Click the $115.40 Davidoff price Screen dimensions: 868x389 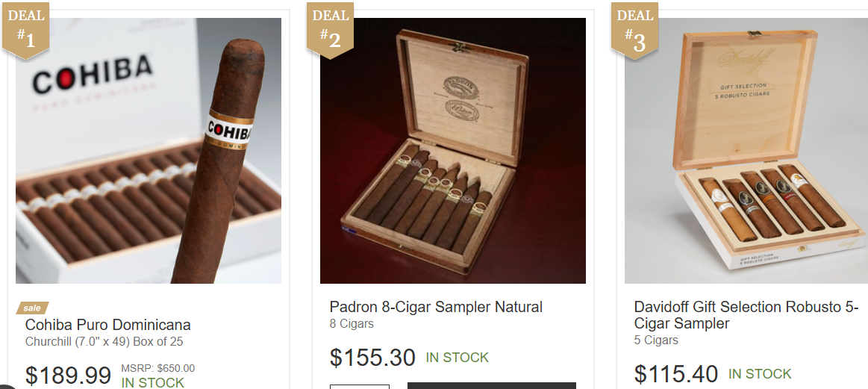tap(676, 374)
